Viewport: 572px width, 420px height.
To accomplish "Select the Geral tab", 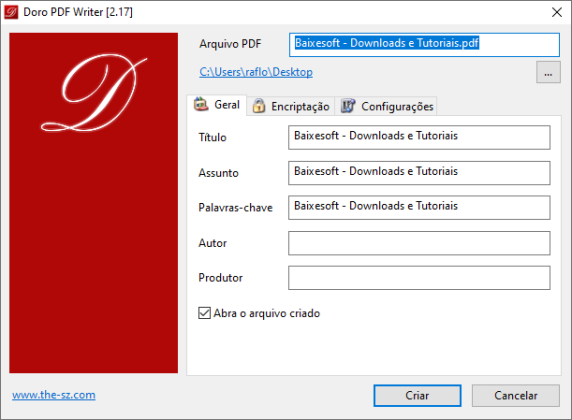I will click(217, 105).
